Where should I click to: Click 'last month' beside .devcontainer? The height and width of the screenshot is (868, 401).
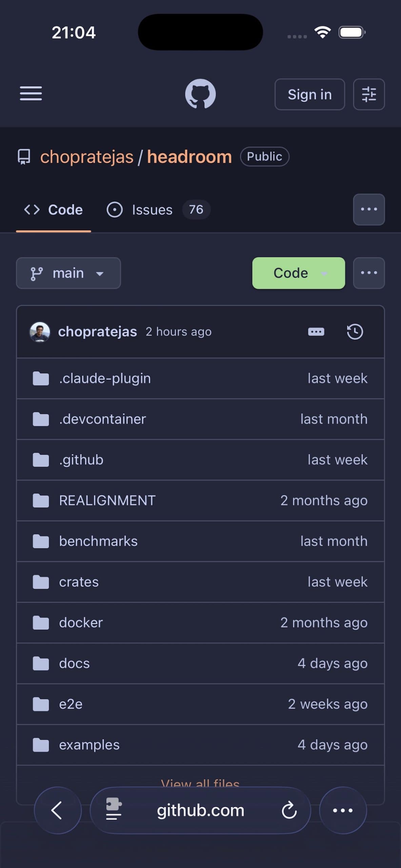[x=334, y=419]
